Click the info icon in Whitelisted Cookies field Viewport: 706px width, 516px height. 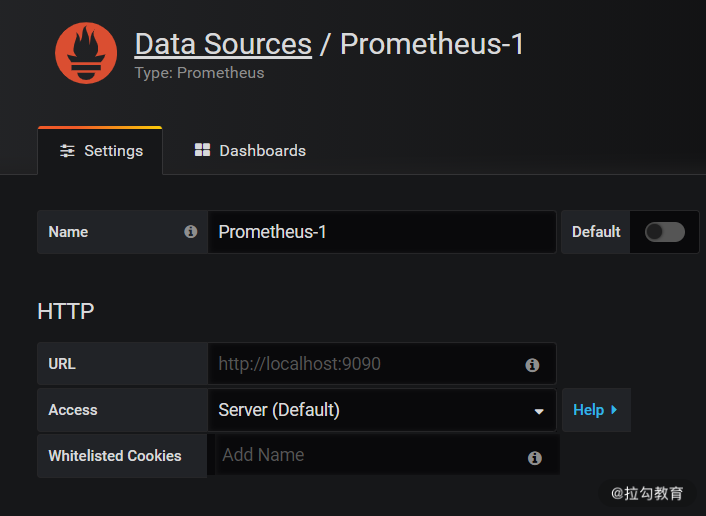535,457
